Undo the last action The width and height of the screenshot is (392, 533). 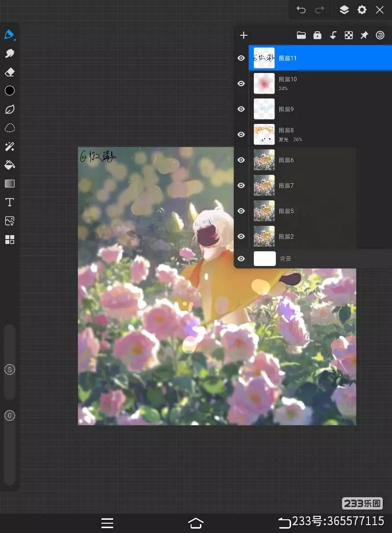point(301,10)
